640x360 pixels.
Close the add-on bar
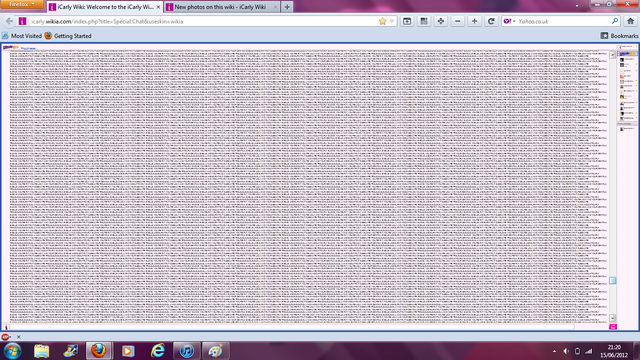click(18, 337)
